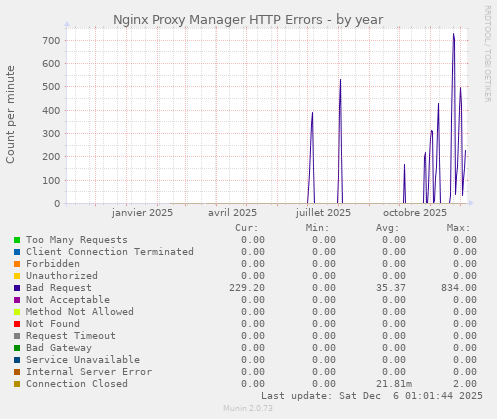Click Connection Closed max value 2.00

point(465,384)
